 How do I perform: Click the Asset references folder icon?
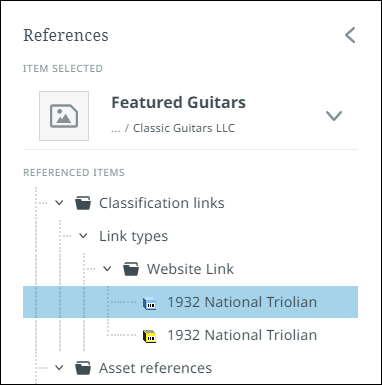83,368
